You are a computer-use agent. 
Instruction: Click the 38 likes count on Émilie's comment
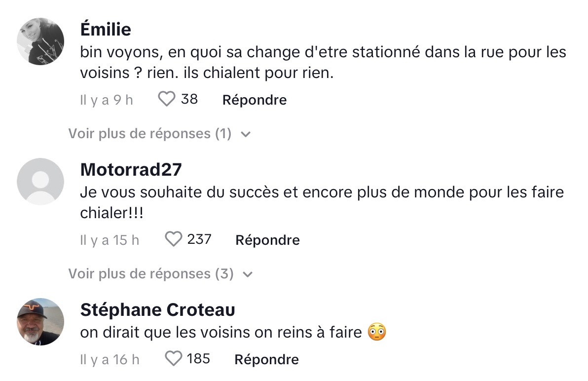click(189, 99)
